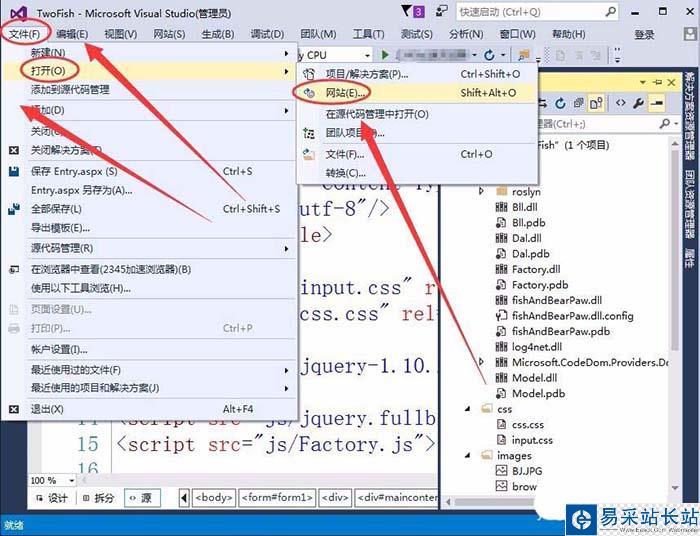Pin the Solution Explorer panel with pushpin
Image resolution: width=700 pixels, height=536 pixels.
pos(657,82)
